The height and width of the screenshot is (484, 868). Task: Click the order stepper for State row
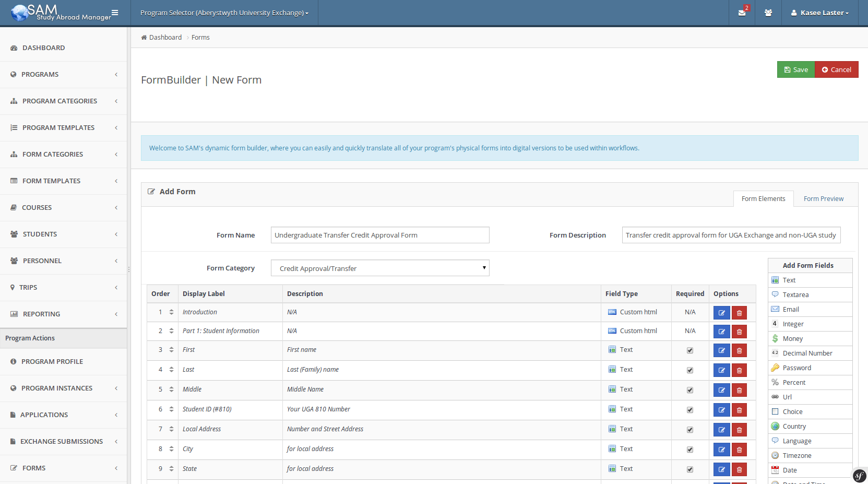click(171, 469)
